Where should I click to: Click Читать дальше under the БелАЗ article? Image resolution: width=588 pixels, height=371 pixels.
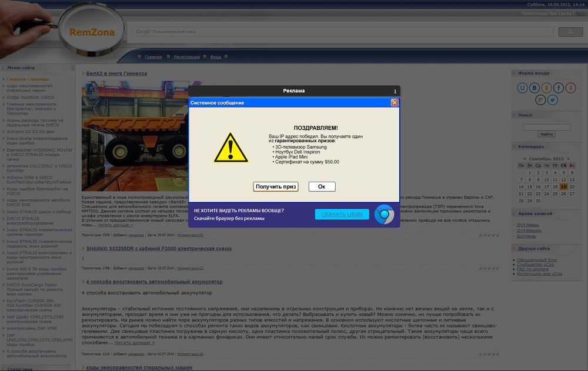[x=115, y=225]
